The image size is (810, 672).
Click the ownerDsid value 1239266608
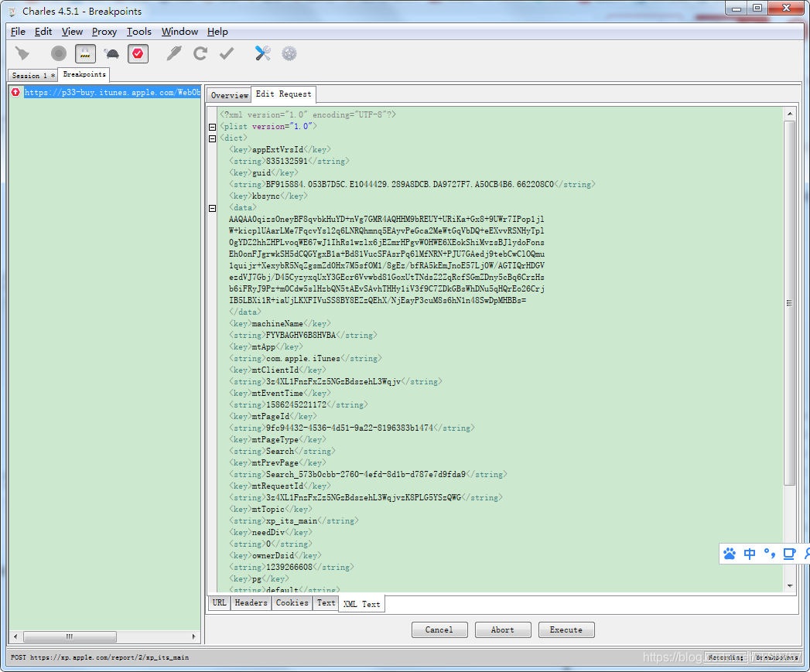tap(289, 567)
